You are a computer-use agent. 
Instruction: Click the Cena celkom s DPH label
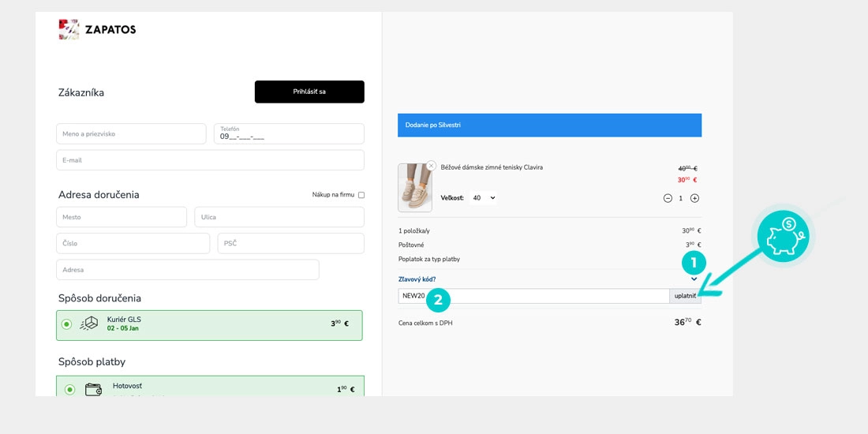pos(425,323)
